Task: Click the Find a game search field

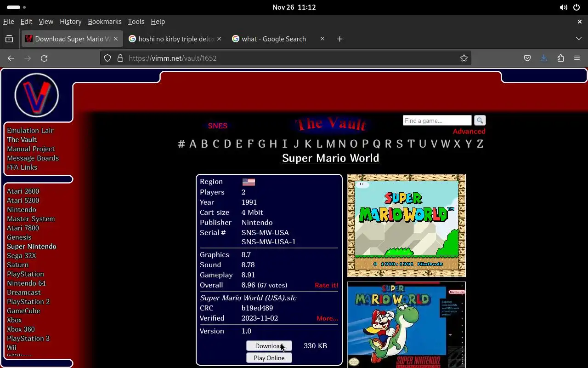Action: pos(437,121)
